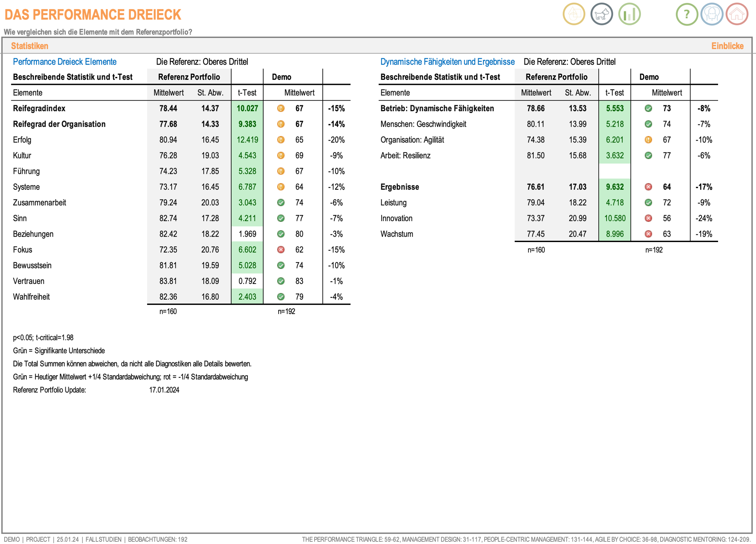Click the orange status icon for Organisation: Agilität
Viewport: 756px width, 544px height.
point(648,140)
